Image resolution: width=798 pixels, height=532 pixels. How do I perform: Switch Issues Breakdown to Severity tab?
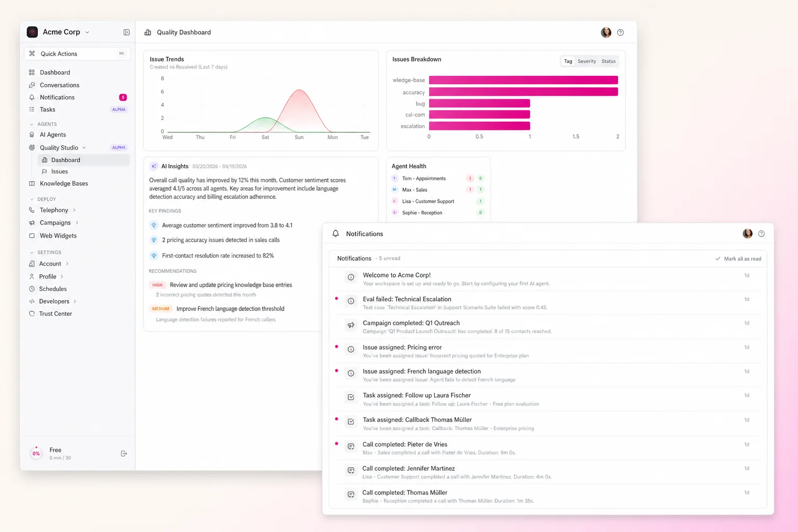pos(587,61)
